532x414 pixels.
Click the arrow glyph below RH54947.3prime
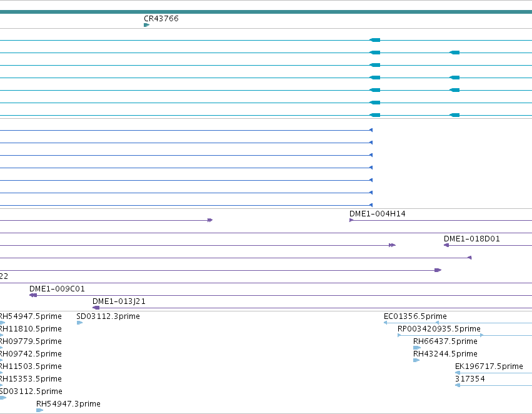click(x=39, y=410)
